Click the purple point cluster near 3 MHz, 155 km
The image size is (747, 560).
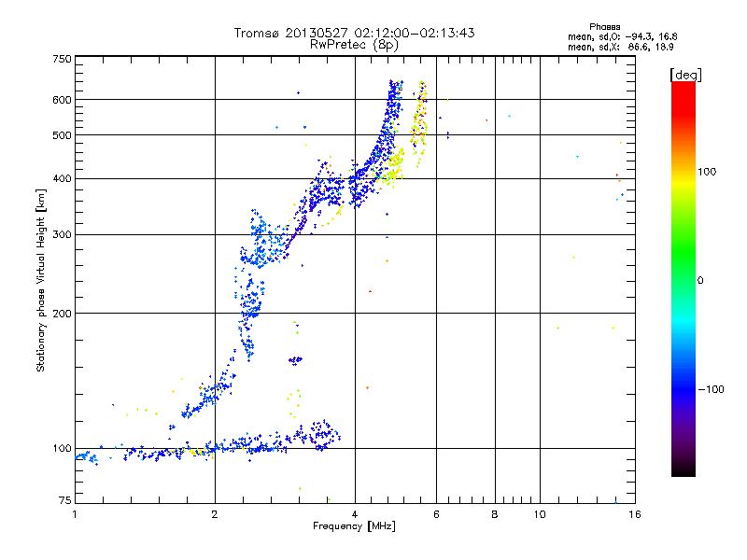coord(295,360)
